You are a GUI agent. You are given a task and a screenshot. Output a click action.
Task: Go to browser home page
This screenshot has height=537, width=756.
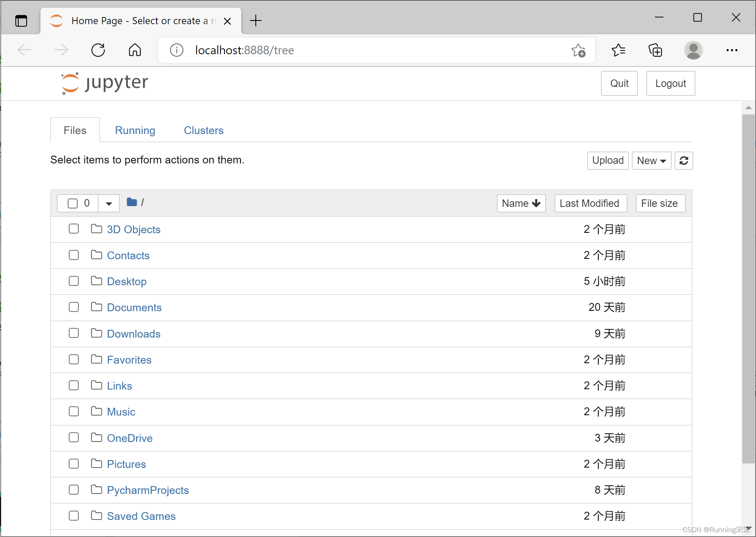tap(135, 50)
